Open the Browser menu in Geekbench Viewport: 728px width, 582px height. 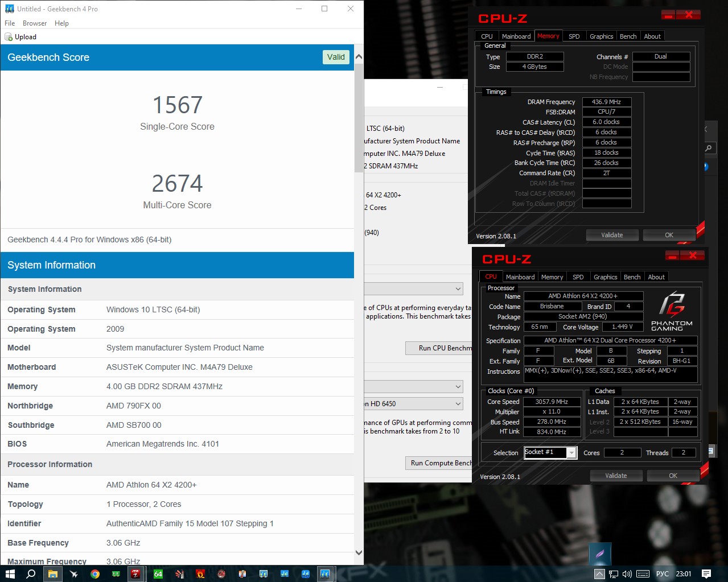click(35, 23)
